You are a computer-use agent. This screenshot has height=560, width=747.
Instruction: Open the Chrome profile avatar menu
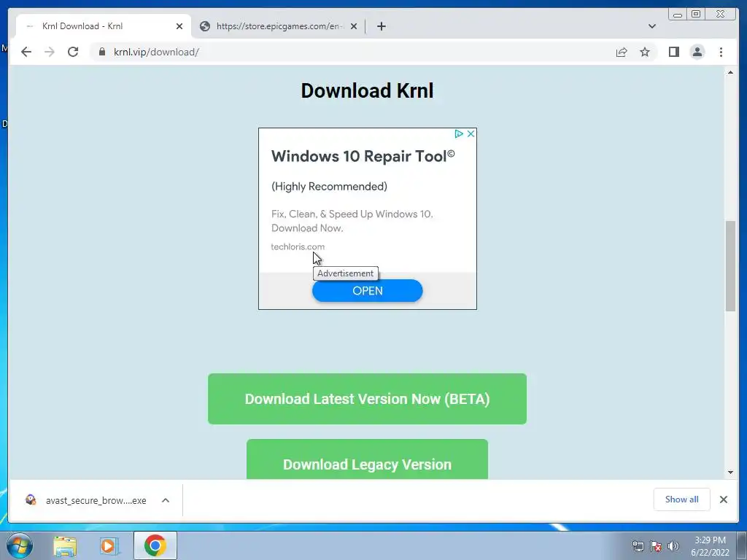(x=697, y=52)
